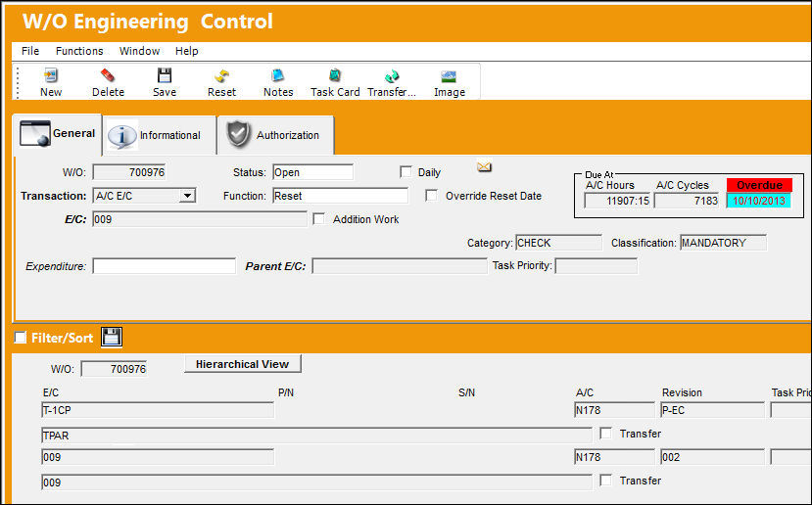
Task: Click the New toolbar icon
Action: (51, 76)
